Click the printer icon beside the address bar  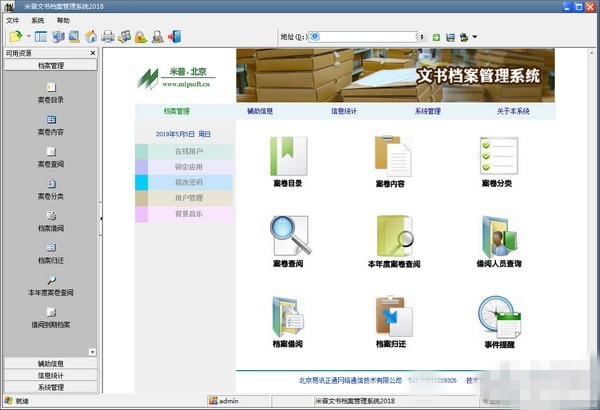click(x=464, y=37)
